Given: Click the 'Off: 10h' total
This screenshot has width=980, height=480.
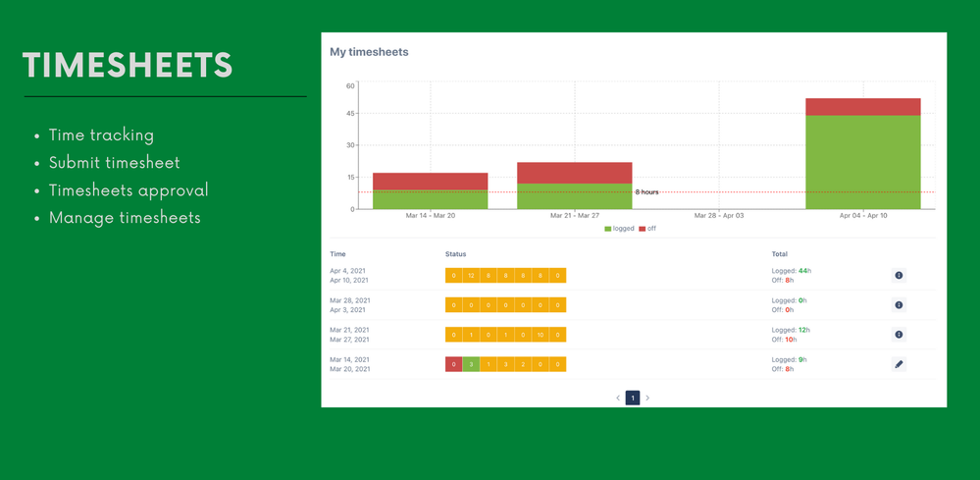Looking at the screenshot, I should tap(785, 340).
